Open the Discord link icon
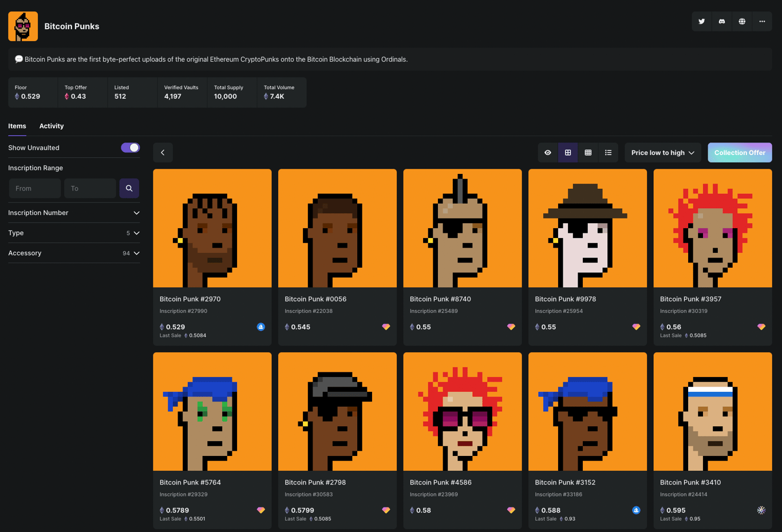The width and height of the screenshot is (782, 532). [x=722, y=22]
